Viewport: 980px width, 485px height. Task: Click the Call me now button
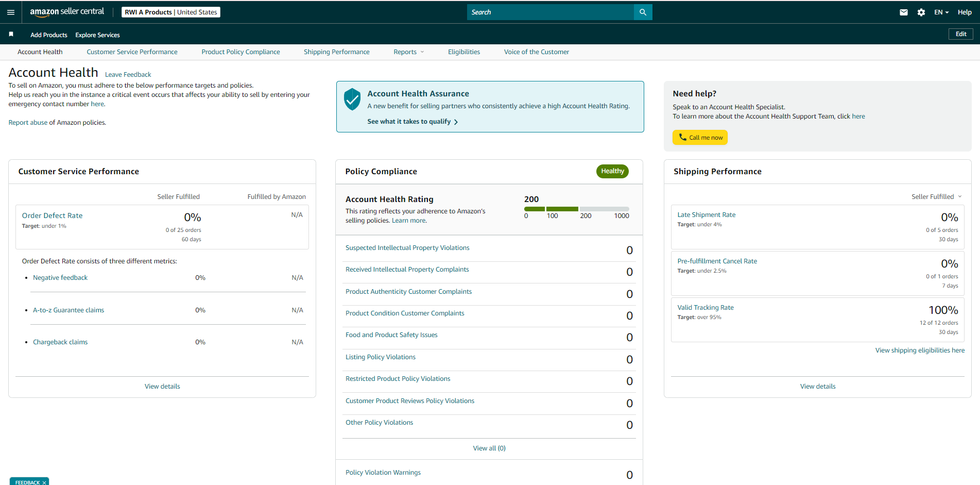click(x=700, y=138)
